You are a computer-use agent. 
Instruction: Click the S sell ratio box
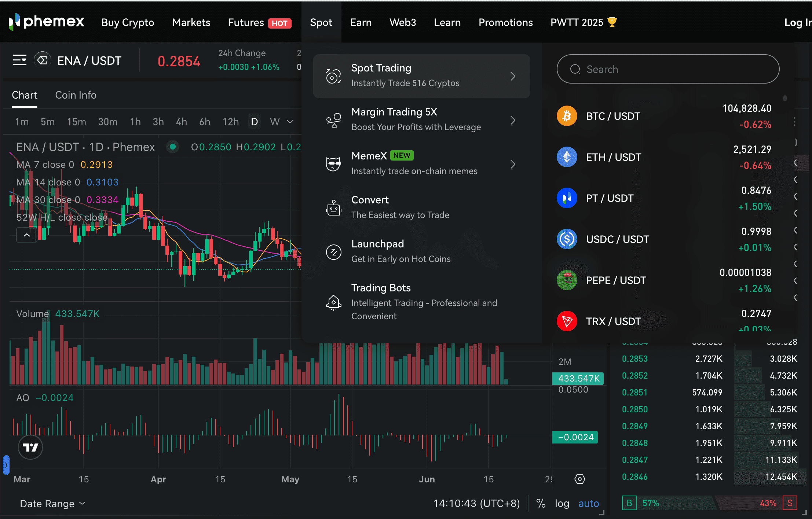point(790,503)
